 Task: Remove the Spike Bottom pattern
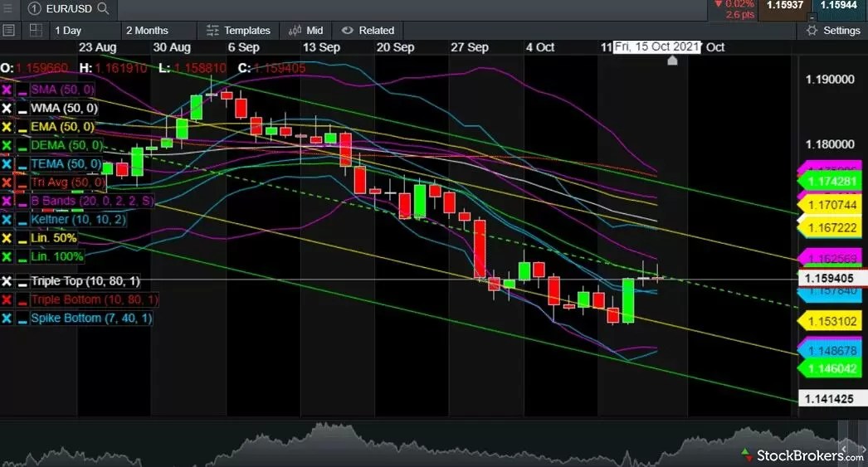[x=7, y=319]
